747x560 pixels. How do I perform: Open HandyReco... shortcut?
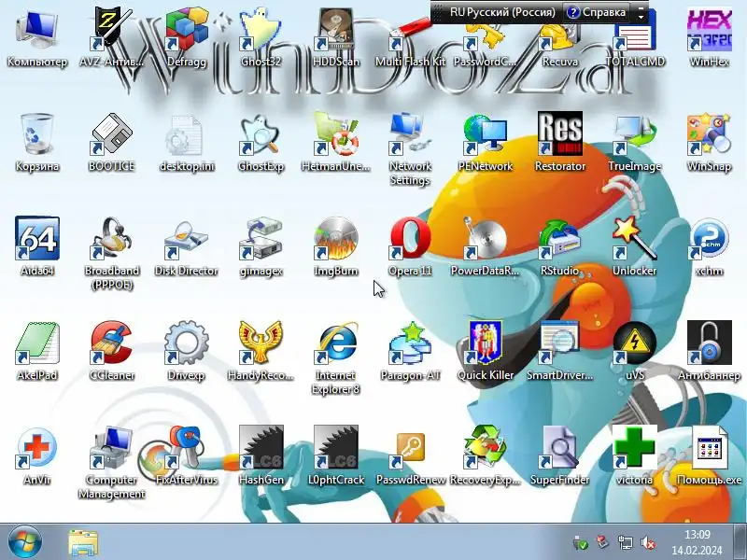tap(261, 351)
